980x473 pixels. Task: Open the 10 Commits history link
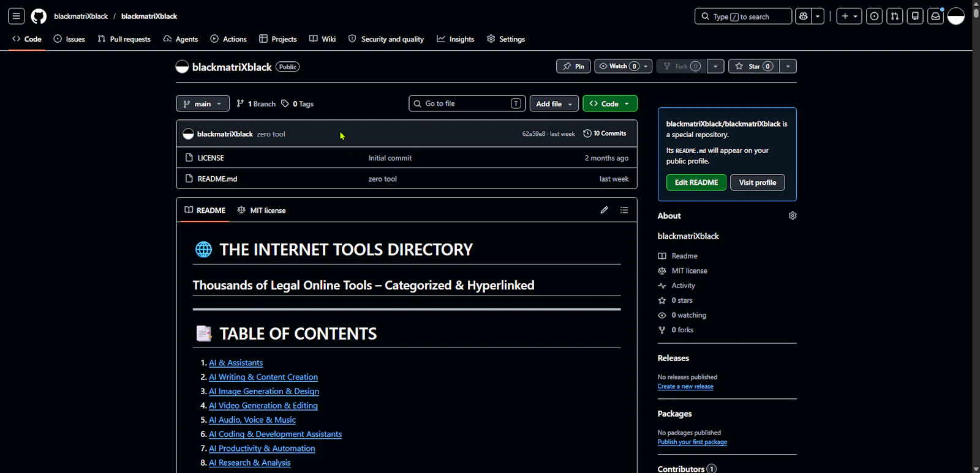point(605,133)
